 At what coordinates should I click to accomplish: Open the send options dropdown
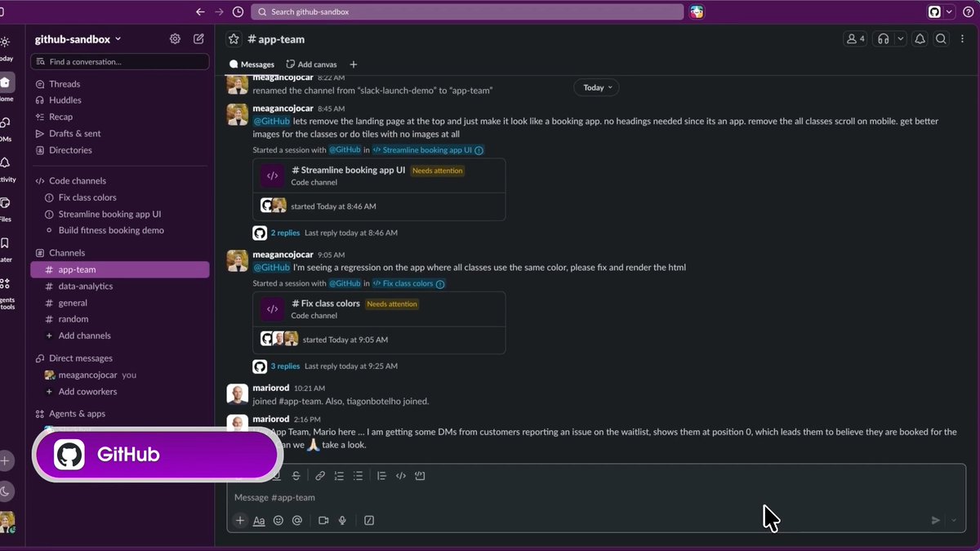pyautogui.click(x=954, y=520)
